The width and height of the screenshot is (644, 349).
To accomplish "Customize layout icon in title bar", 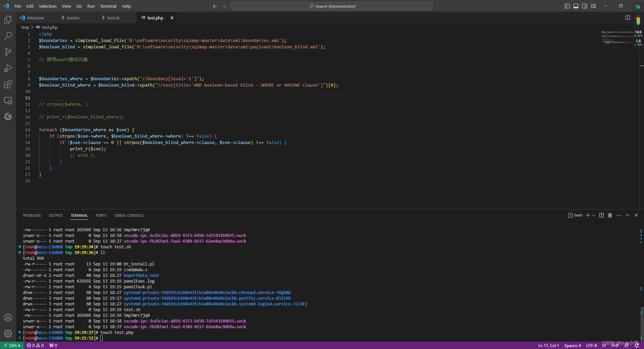I will pyautogui.click(x=593, y=6).
